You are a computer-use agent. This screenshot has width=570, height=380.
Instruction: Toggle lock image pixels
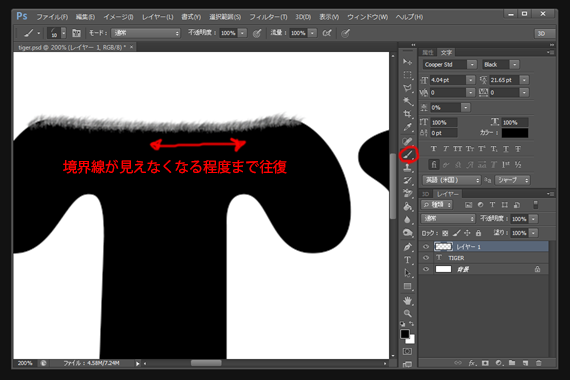tap(457, 233)
